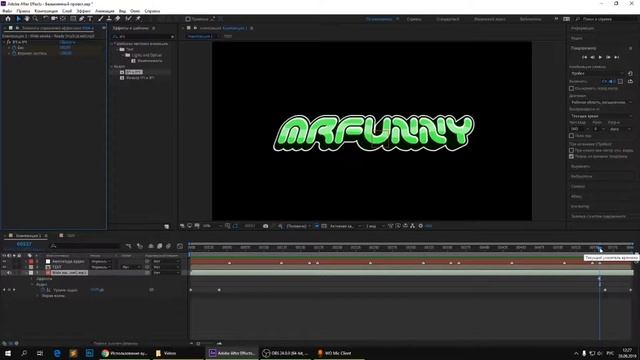640x360 pixels.
Task: Select the Camera tool
Action: pyautogui.click(x=54, y=19)
